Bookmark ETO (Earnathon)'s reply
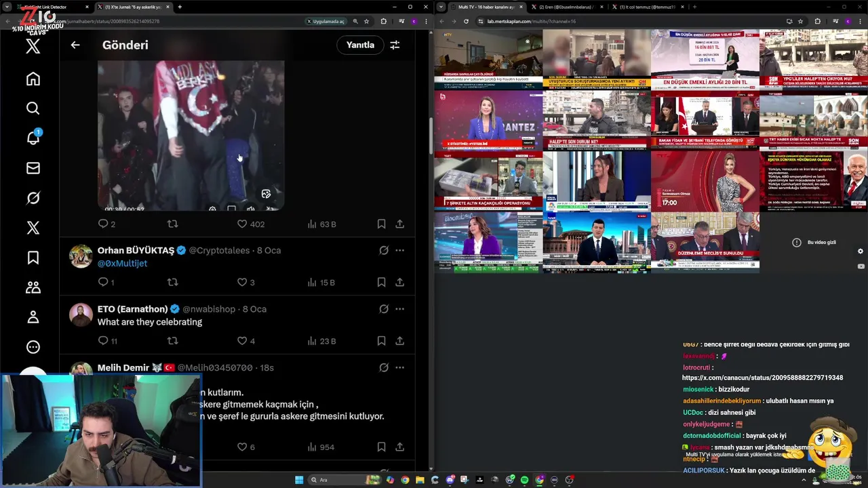The image size is (868, 488). tap(381, 341)
